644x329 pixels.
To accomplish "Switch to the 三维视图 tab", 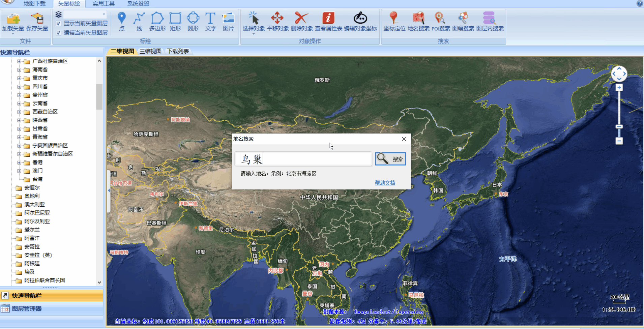I will coord(150,51).
